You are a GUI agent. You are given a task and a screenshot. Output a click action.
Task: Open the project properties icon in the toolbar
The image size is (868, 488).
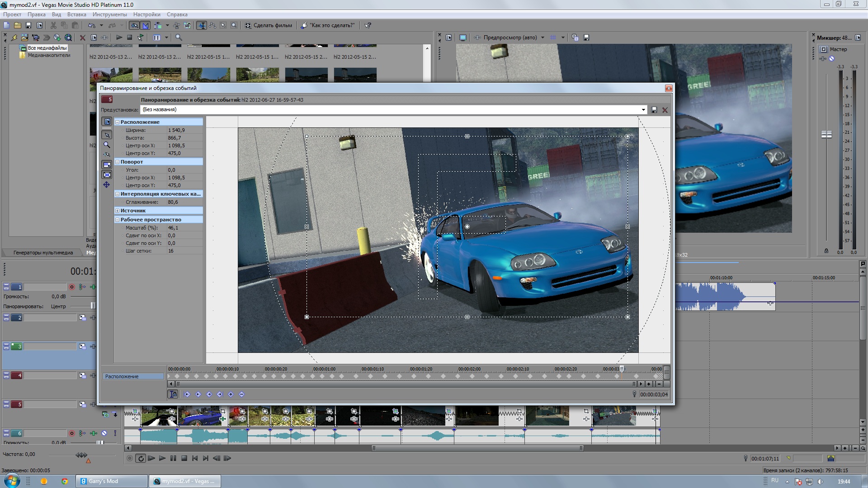click(x=39, y=25)
